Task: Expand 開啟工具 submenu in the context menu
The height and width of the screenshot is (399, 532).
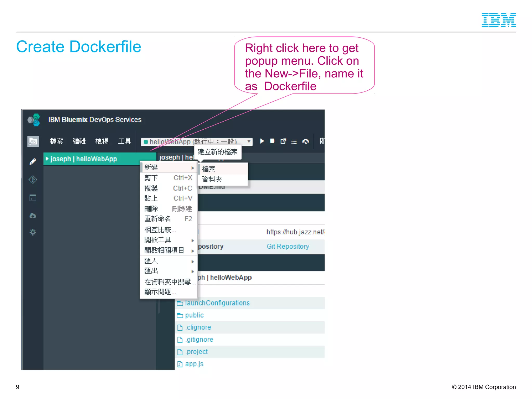Action: (x=169, y=240)
